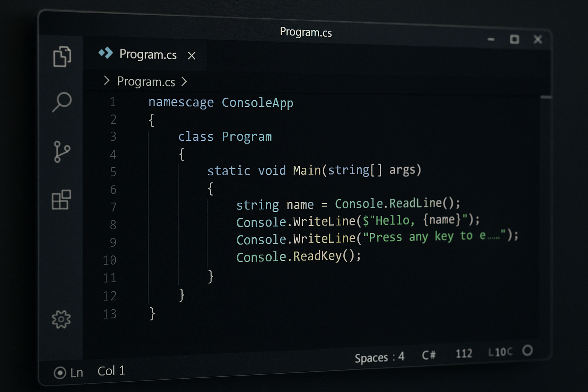
Task: Click class Program declaration text
Action: tap(225, 137)
